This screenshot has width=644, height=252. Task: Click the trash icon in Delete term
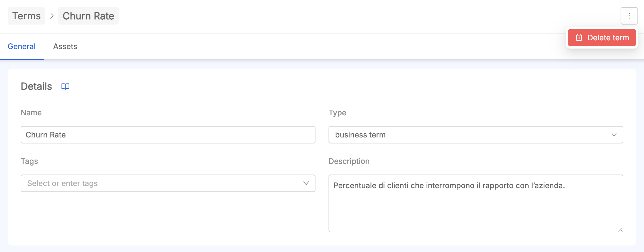[579, 38]
